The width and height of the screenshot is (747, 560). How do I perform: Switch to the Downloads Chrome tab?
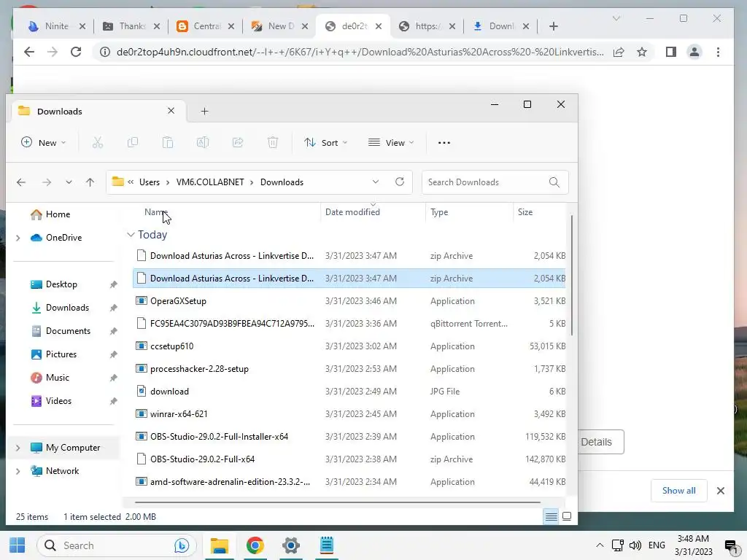click(501, 26)
